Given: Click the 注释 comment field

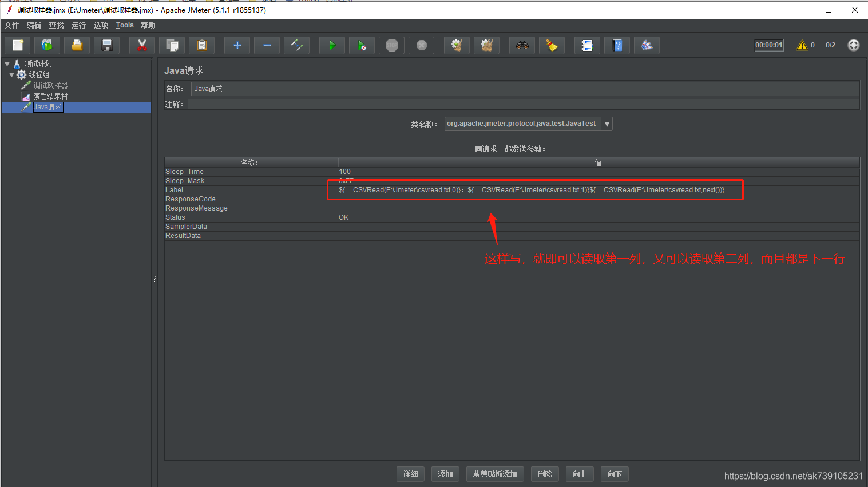Looking at the screenshot, I should point(523,104).
